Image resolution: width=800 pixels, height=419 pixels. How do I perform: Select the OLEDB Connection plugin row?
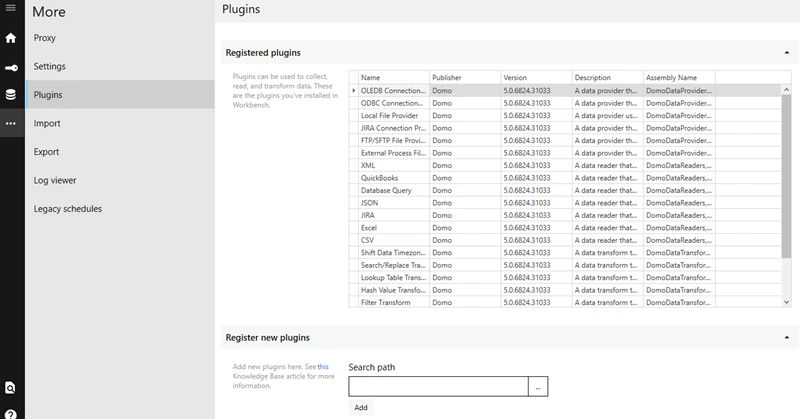pyautogui.click(x=565, y=90)
